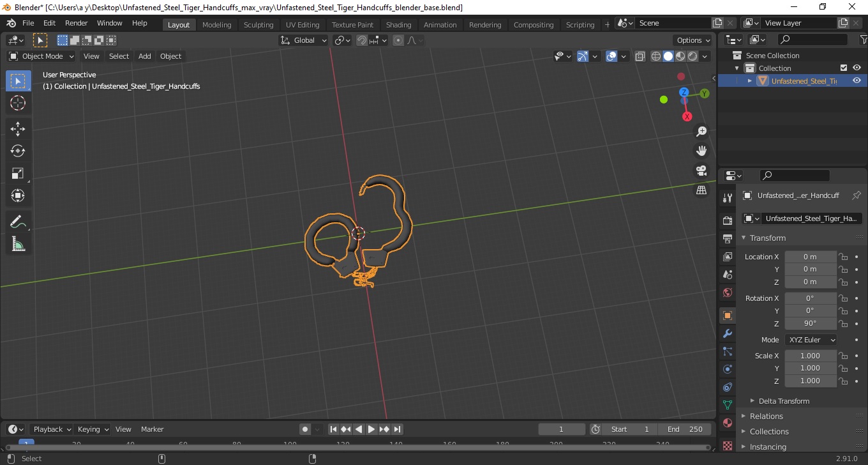Viewport: 868px width, 465px height.
Task: Select the Measure tool
Action: point(18,244)
